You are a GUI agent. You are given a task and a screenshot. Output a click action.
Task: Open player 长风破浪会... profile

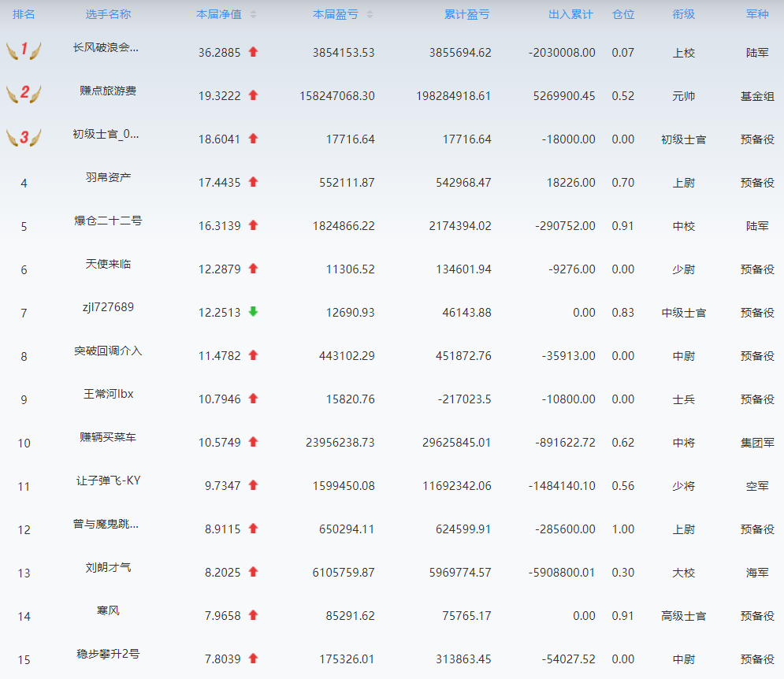(x=106, y=47)
